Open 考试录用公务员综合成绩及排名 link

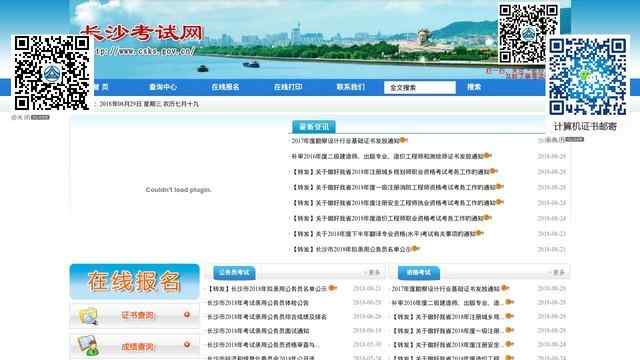[x=267, y=317]
